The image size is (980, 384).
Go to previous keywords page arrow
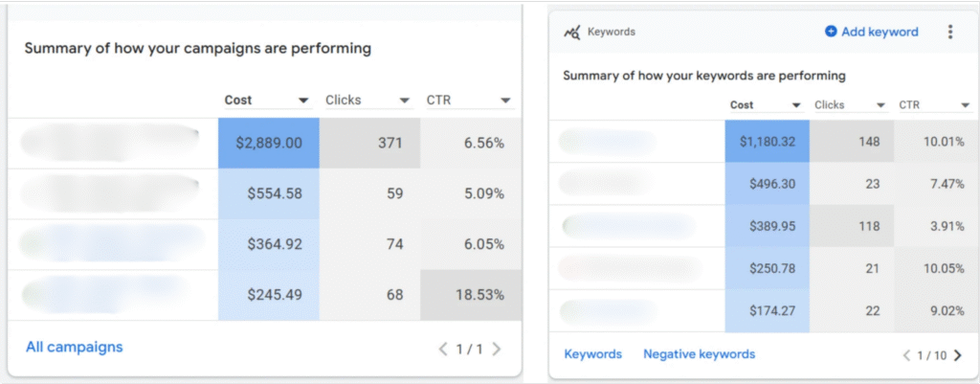[906, 355]
